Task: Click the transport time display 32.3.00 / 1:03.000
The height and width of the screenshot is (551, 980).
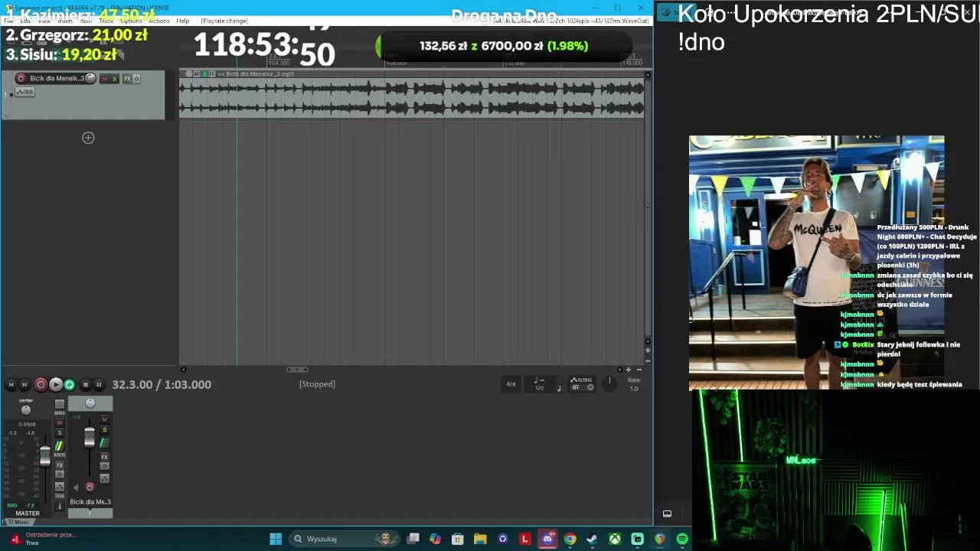Action: (162, 385)
